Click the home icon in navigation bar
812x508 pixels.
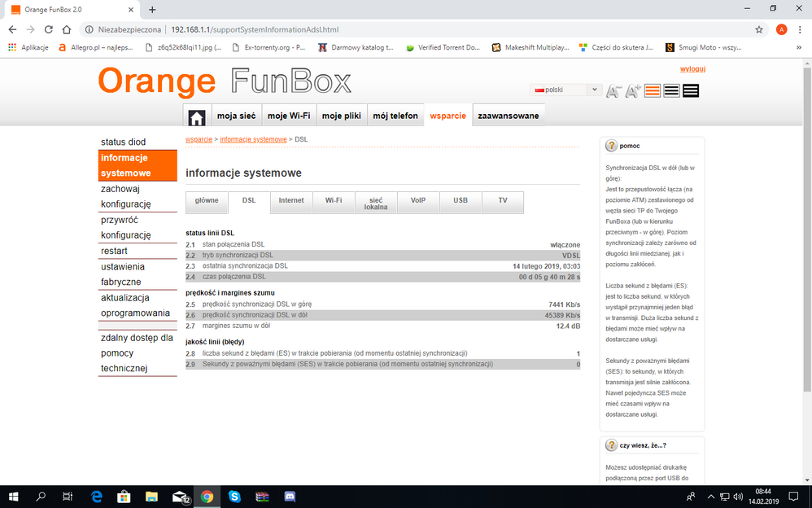tap(197, 116)
